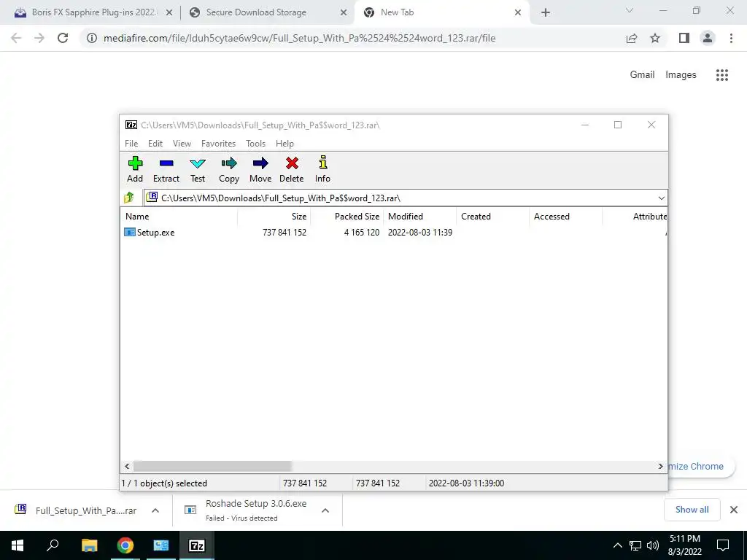The image size is (747, 560).
Task: Open Chrome tab search chevron
Action: click(630, 10)
